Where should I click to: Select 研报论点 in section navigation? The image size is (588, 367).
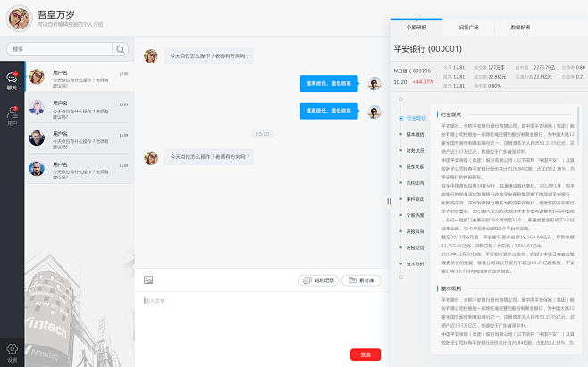[x=416, y=247]
